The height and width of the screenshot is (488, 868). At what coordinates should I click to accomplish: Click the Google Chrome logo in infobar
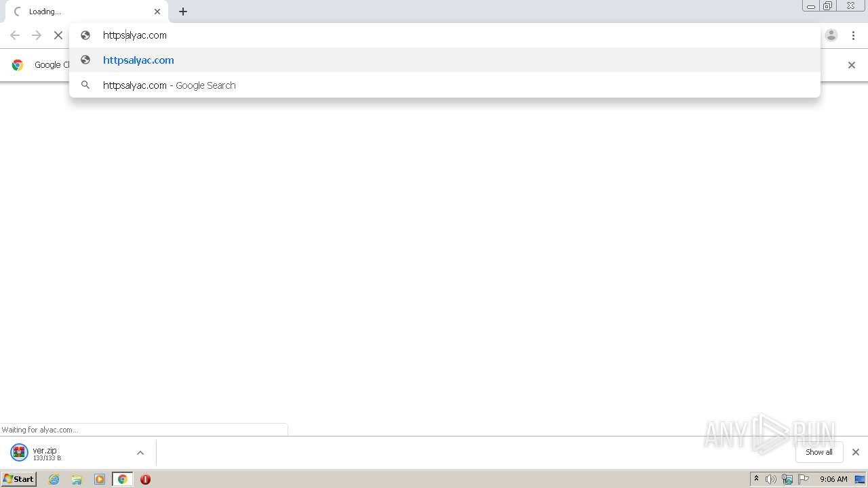coord(18,65)
